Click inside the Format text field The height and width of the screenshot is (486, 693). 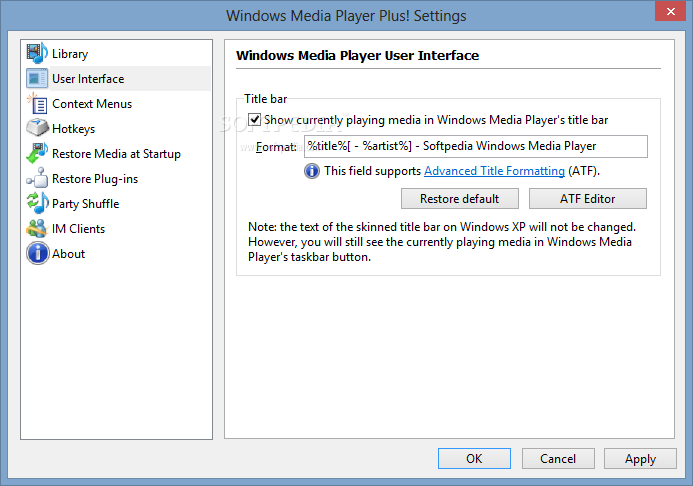pyautogui.click(x=476, y=147)
